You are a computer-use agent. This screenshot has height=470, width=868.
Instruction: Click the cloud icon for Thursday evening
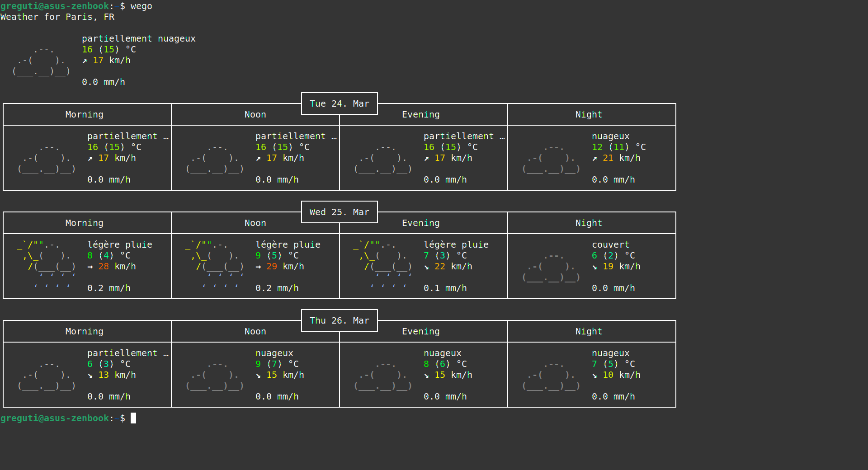(383, 376)
